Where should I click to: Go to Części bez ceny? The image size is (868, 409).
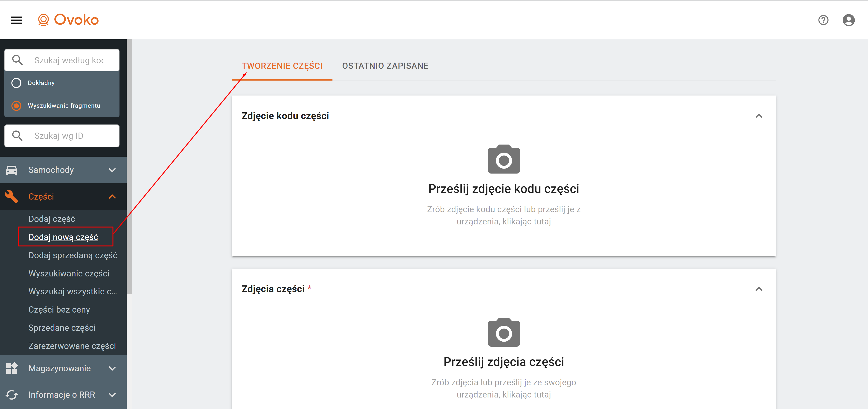[x=59, y=310]
